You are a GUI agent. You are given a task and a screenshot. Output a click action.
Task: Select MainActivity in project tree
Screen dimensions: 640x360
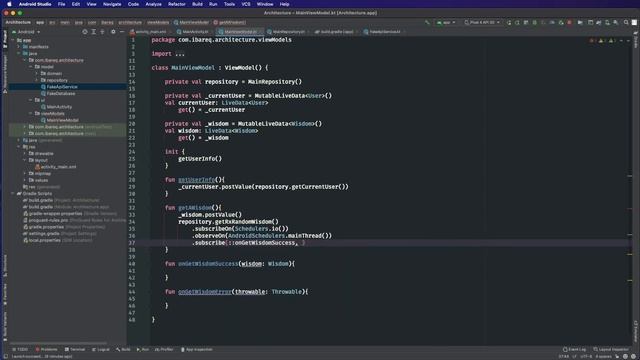(x=59, y=107)
